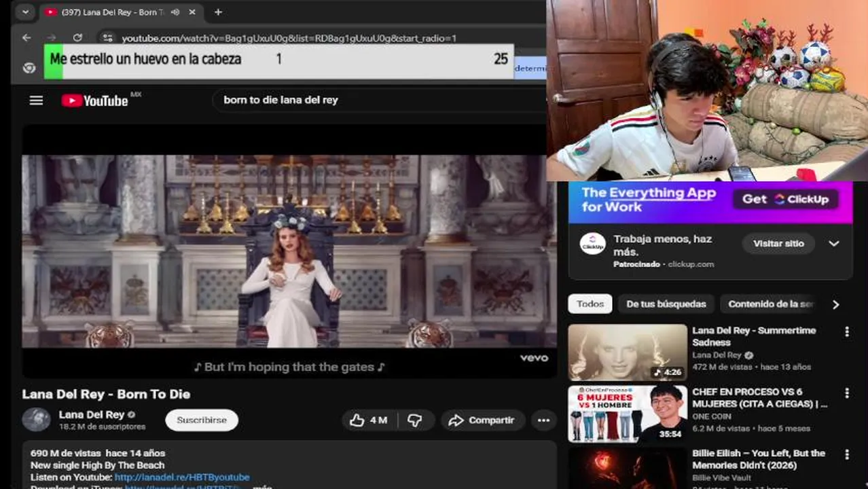The image size is (868, 489).
Task: Like the Born To Die video
Action: [x=367, y=420]
